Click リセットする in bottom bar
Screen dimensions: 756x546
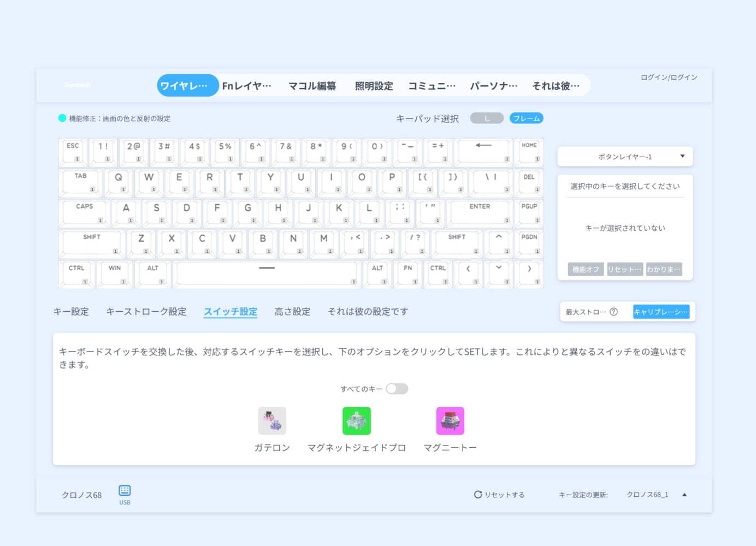pos(499,495)
